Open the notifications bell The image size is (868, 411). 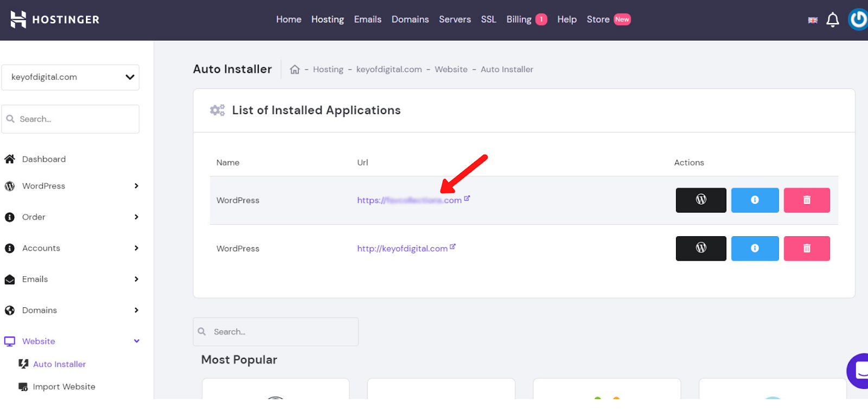[x=832, y=20]
